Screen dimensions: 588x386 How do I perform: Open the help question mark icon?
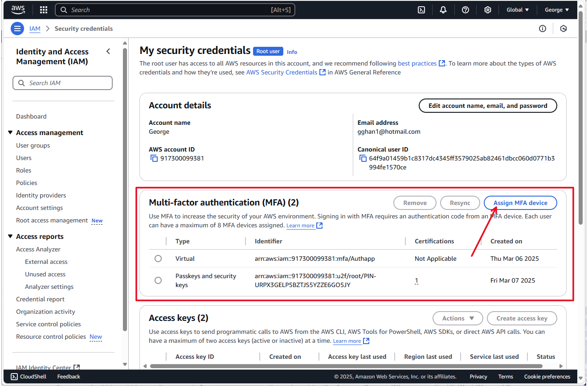[x=465, y=10]
